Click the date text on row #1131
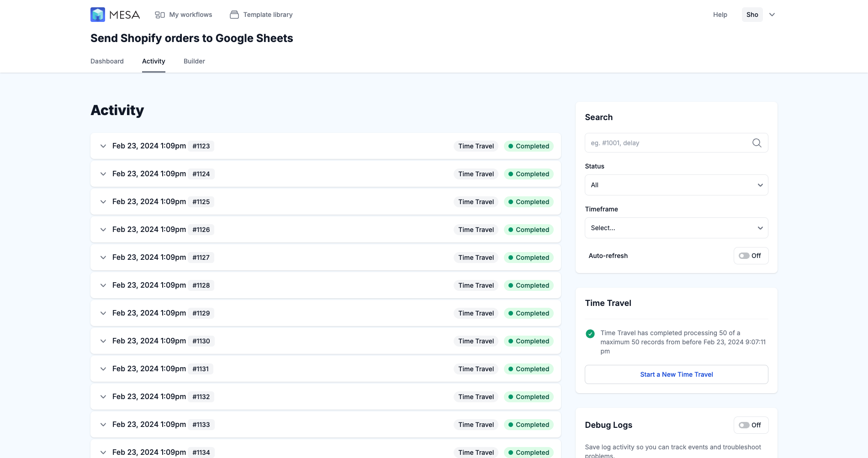868x458 pixels. point(149,369)
